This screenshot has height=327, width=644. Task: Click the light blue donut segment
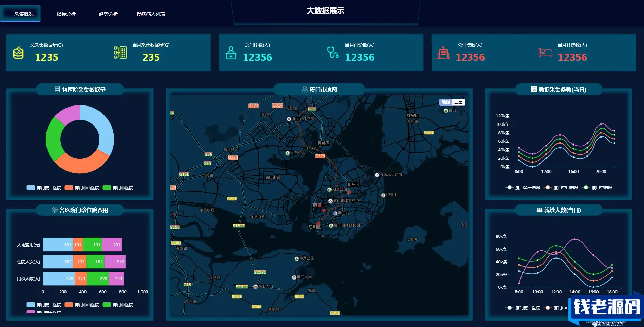tap(103, 126)
